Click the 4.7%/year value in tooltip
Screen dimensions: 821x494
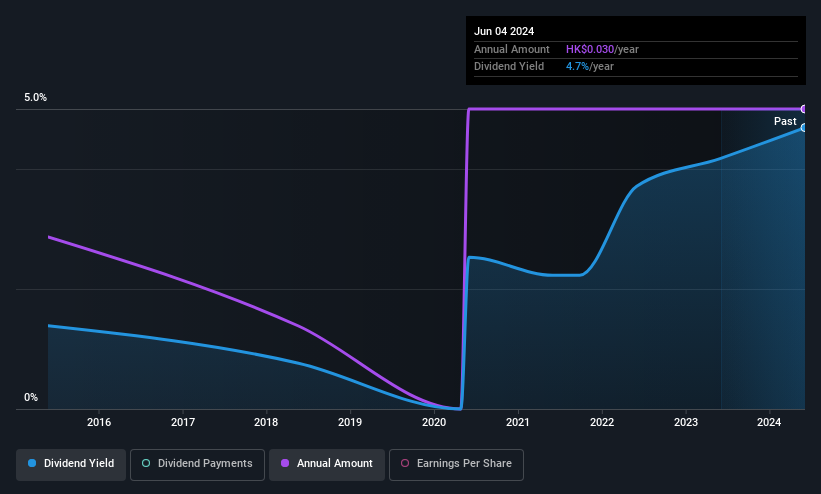[x=590, y=67]
